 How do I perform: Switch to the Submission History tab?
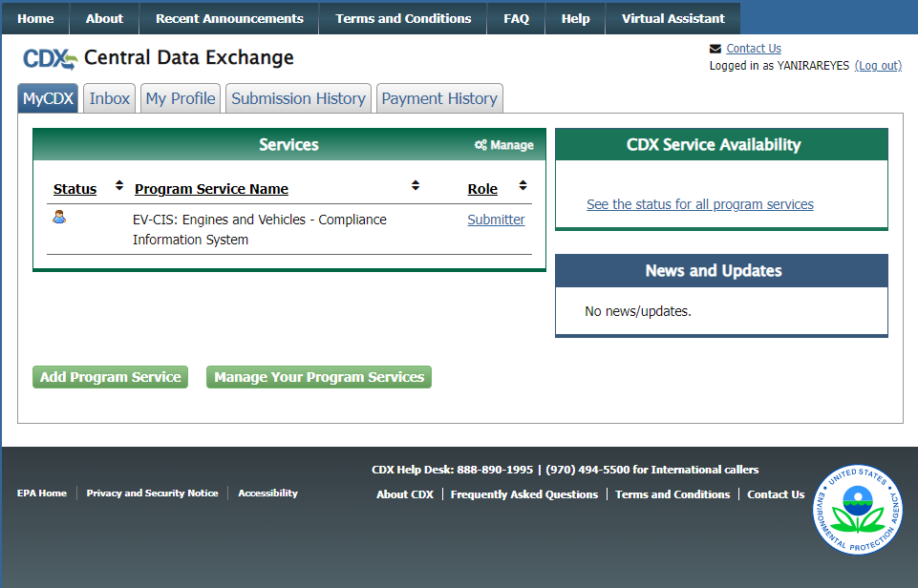[x=299, y=98]
